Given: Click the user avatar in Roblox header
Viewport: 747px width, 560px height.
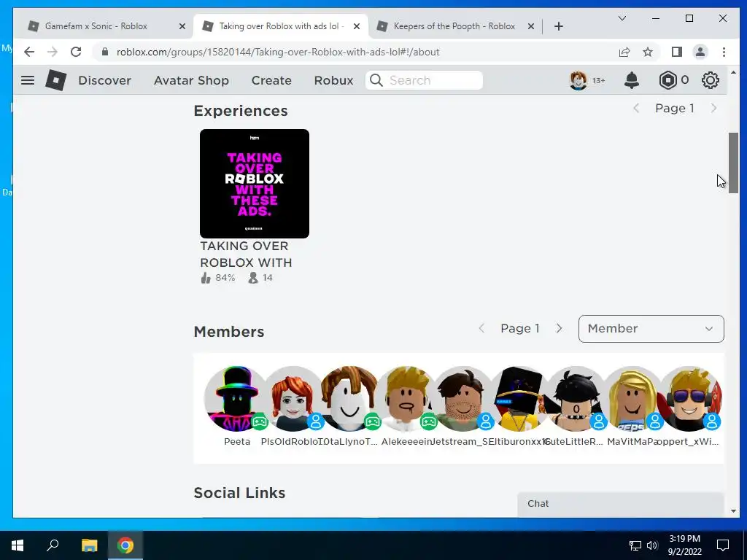Looking at the screenshot, I should click(x=578, y=80).
